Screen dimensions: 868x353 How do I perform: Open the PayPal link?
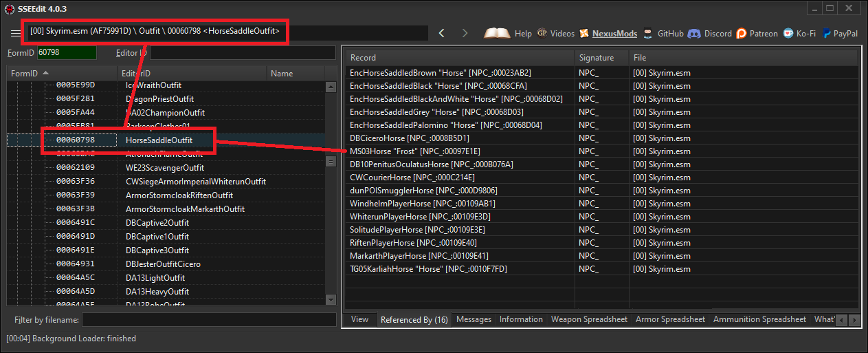tap(840, 33)
